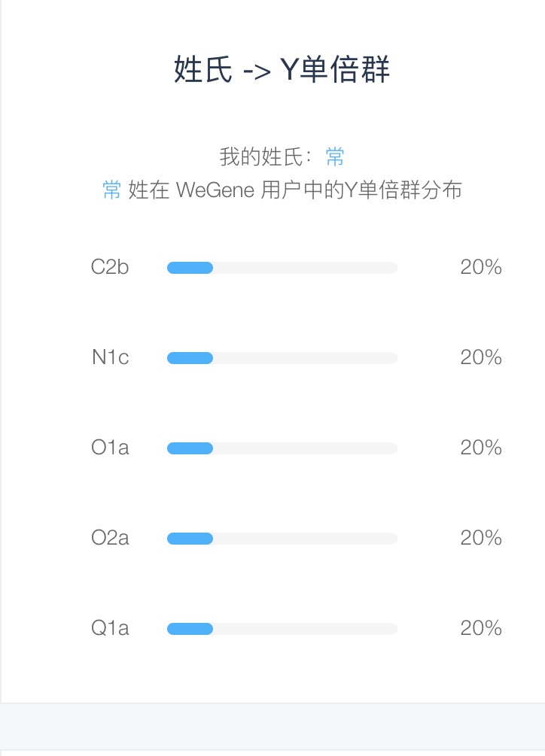Click the O1a haplogroup progress bar

(282, 448)
